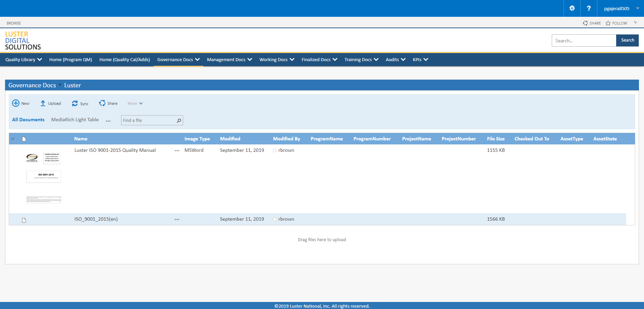Open the help question mark
644x309 pixels.
(589, 8)
